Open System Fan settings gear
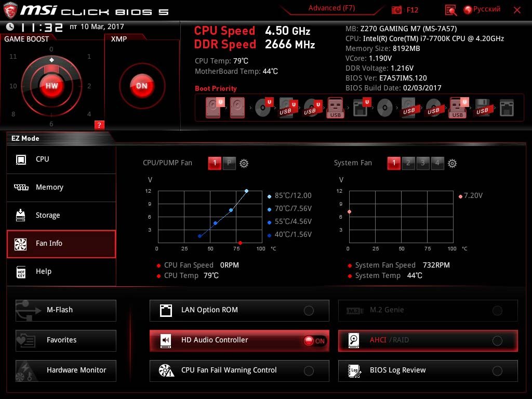The height and width of the screenshot is (399, 532). (x=452, y=163)
